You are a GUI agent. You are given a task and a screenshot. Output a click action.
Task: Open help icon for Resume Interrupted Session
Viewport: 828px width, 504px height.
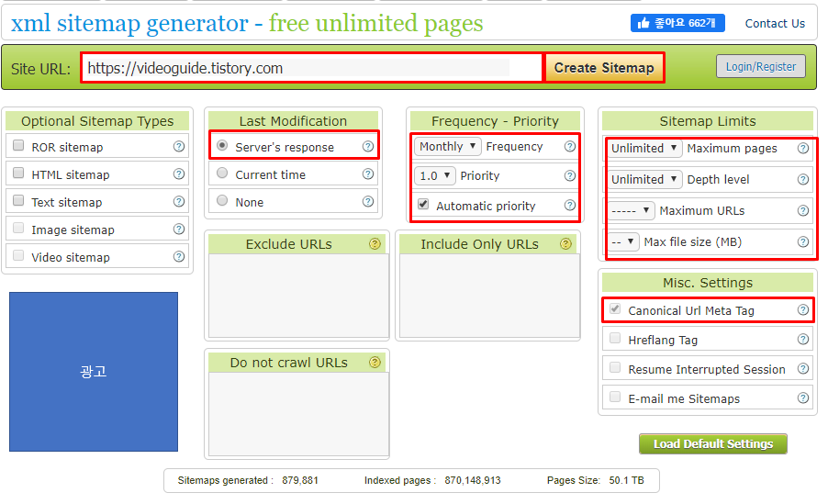[803, 368]
